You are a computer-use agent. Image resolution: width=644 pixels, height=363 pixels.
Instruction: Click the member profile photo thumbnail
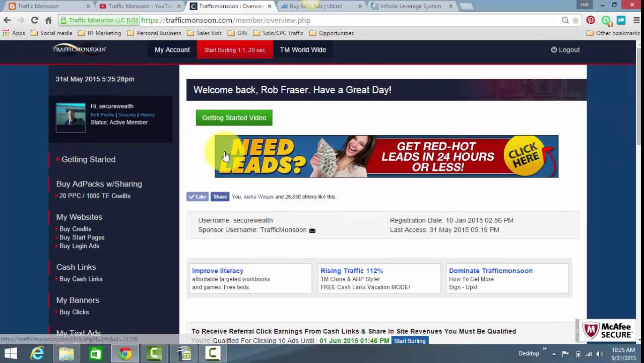71,117
